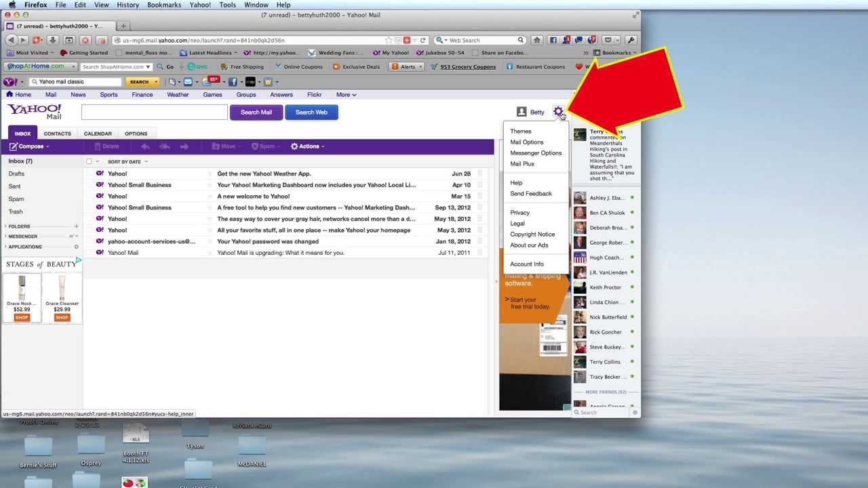
Task: Open new browser tab with plus button
Action: point(123,26)
